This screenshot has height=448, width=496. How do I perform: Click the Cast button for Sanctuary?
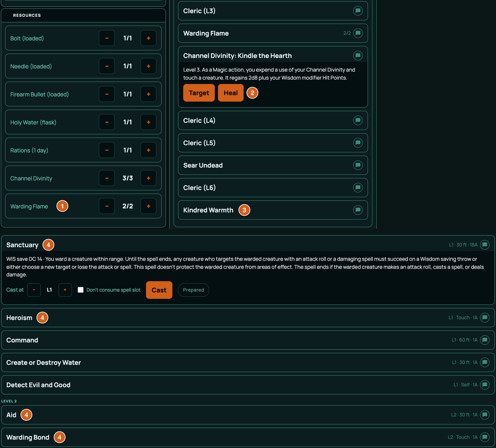[159, 290]
